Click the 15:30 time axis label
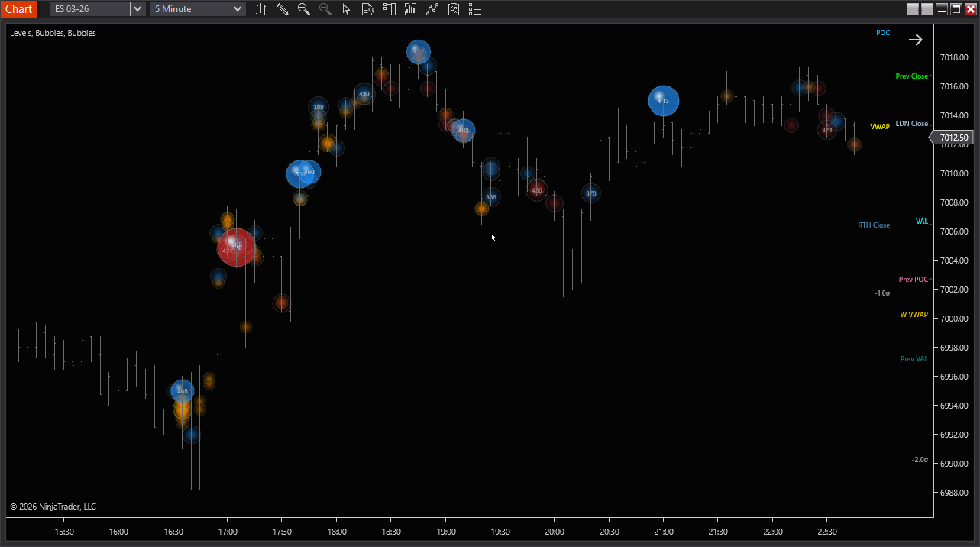The height and width of the screenshot is (547, 980). tap(64, 532)
